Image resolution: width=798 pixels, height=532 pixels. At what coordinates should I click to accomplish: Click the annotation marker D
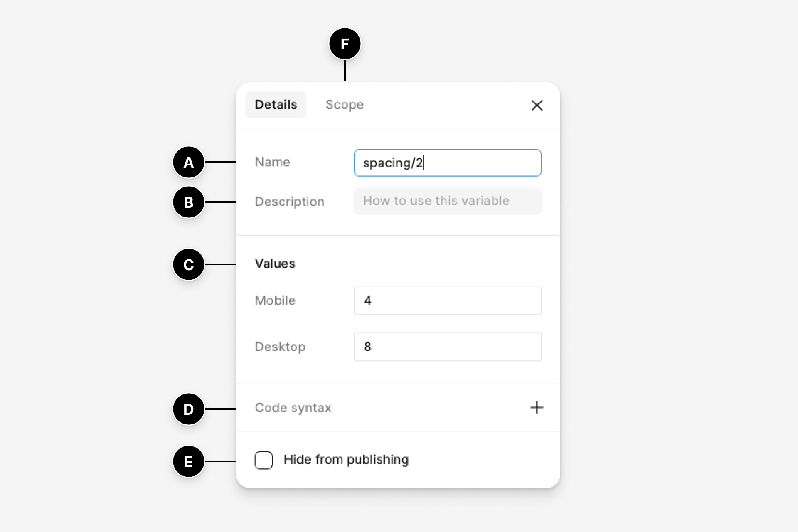pyautogui.click(x=189, y=409)
